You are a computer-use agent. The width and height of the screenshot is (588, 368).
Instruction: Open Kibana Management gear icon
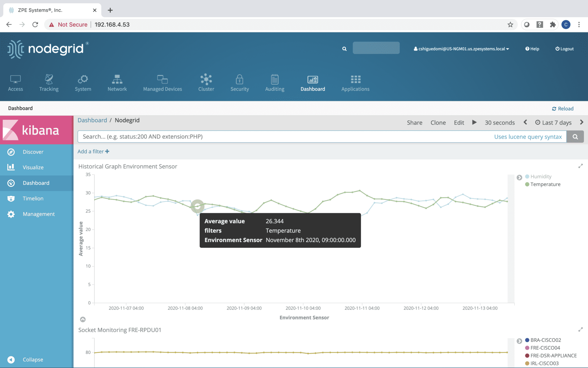pos(11,214)
